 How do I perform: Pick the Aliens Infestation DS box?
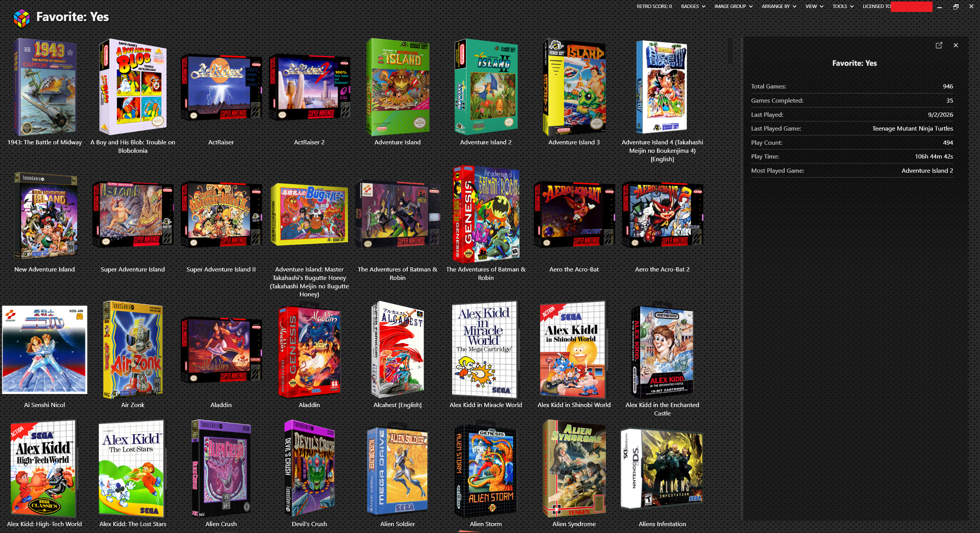(662, 469)
